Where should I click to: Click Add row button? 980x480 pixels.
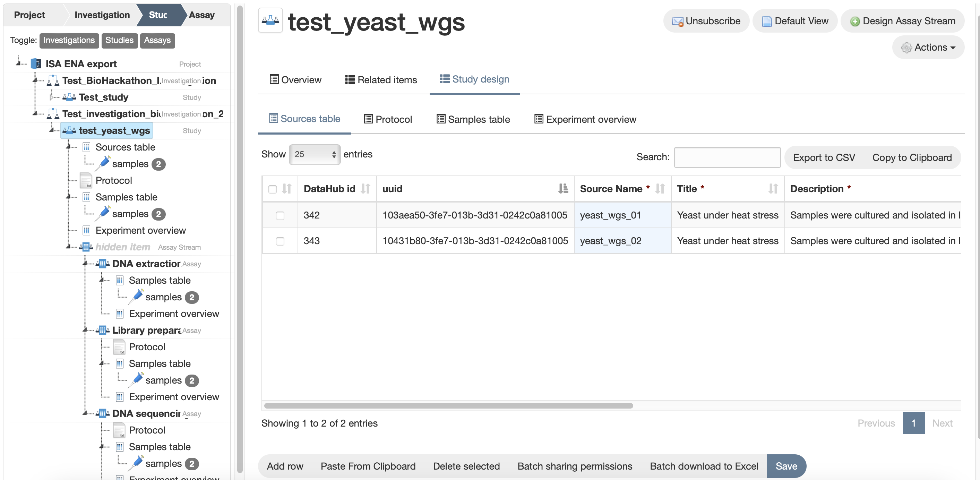coord(285,466)
